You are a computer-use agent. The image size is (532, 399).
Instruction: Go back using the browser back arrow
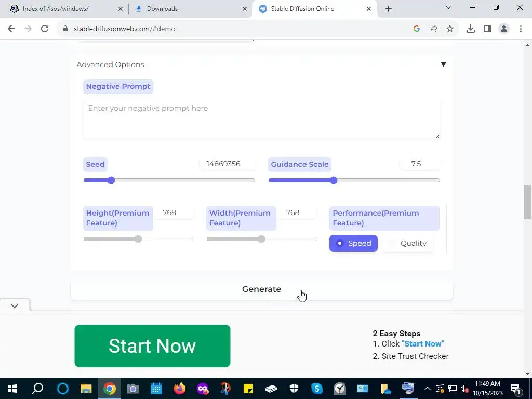tap(11, 29)
